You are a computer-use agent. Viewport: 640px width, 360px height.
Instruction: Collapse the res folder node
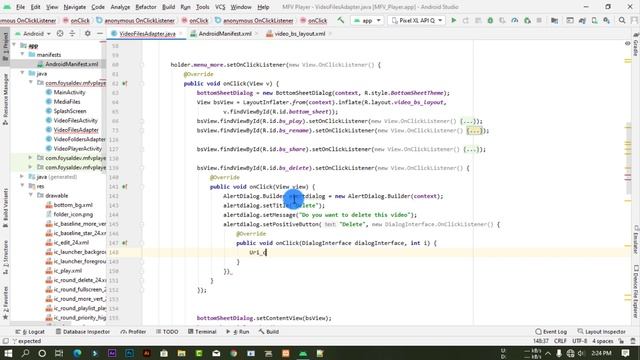[22, 186]
